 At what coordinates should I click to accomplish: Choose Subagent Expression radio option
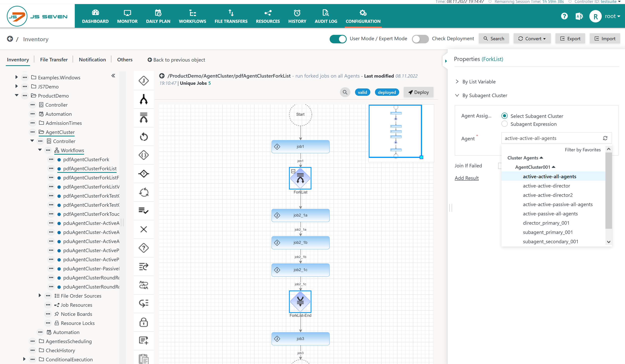(505, 124)
